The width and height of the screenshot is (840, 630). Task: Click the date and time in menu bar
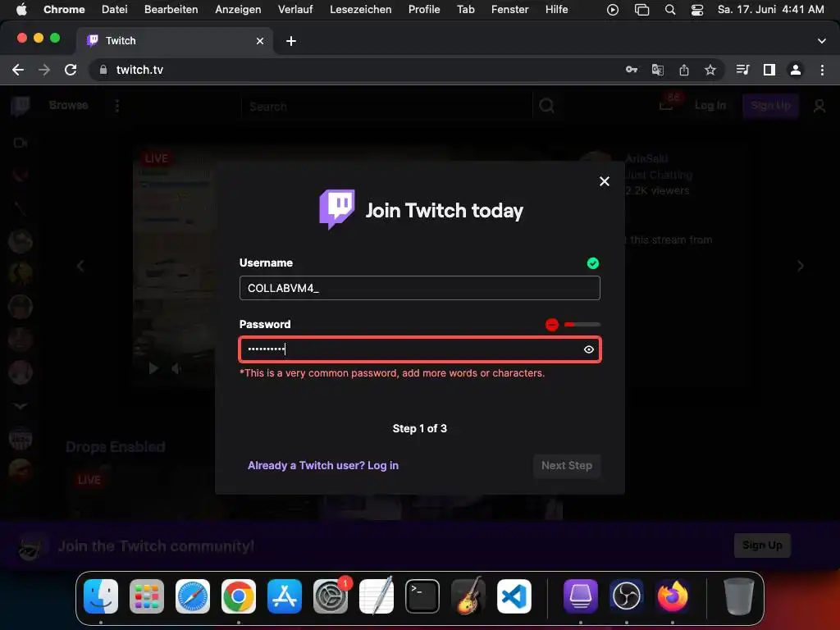[x=770, y=9]
